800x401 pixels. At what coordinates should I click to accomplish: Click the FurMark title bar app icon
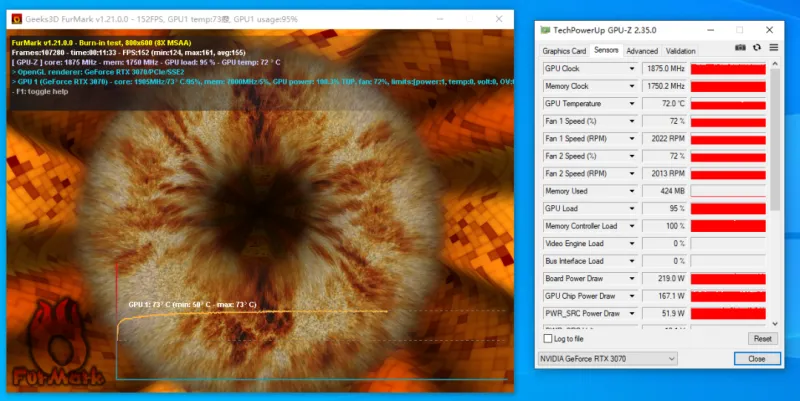(16, 19)
